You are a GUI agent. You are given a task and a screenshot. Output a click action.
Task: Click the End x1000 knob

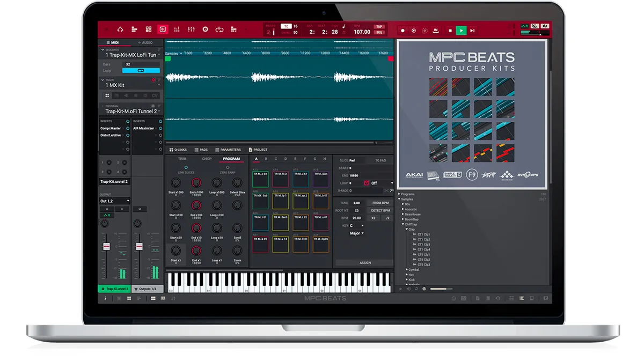pyautogui.click(x=196, y=183)
